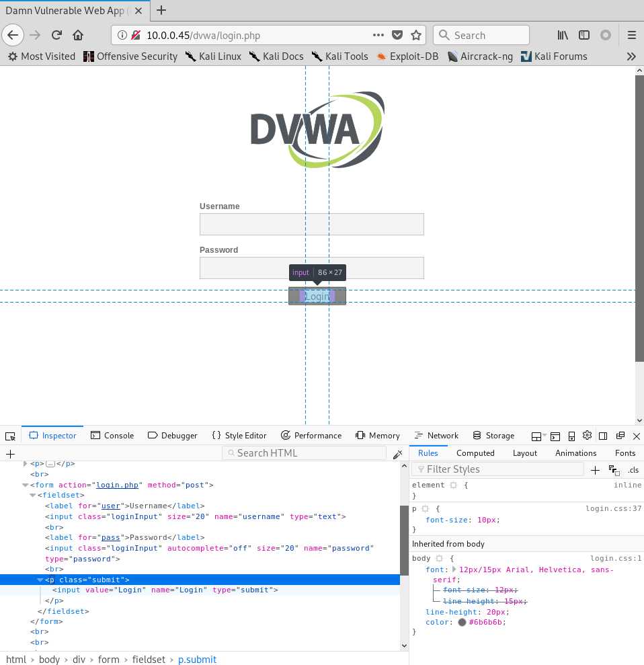This screenshot has height=665, width=644.
Task: Close the Damn Vulnerable Web App tab
Action: 138,11
